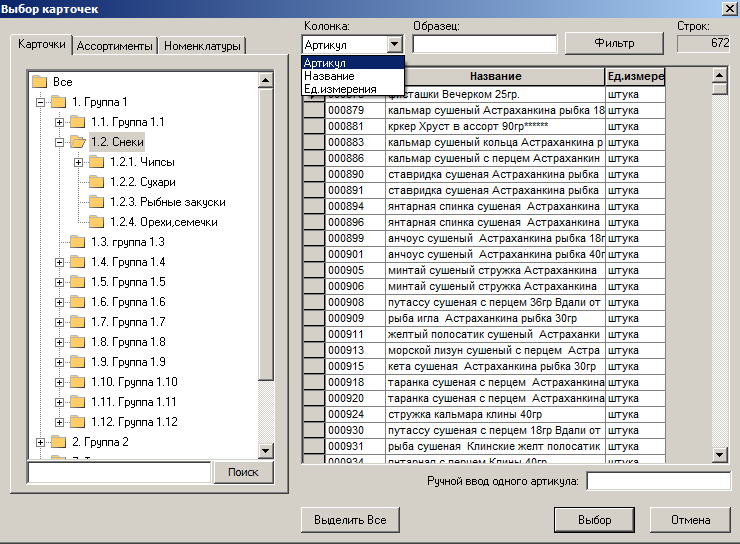Select 'Название' in the dropdown list
This screenshot has width=740, height=544.
click(353, 76)
